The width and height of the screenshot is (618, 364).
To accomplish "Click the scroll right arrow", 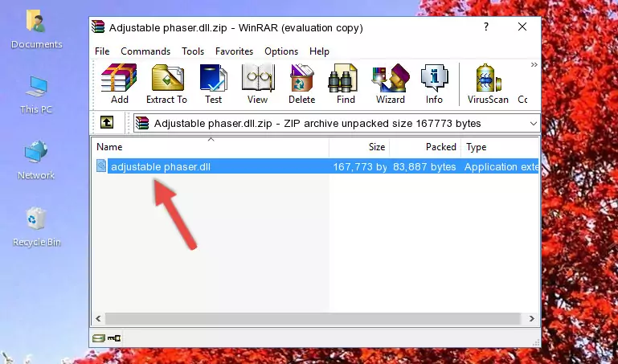I will tap(532, 318).
